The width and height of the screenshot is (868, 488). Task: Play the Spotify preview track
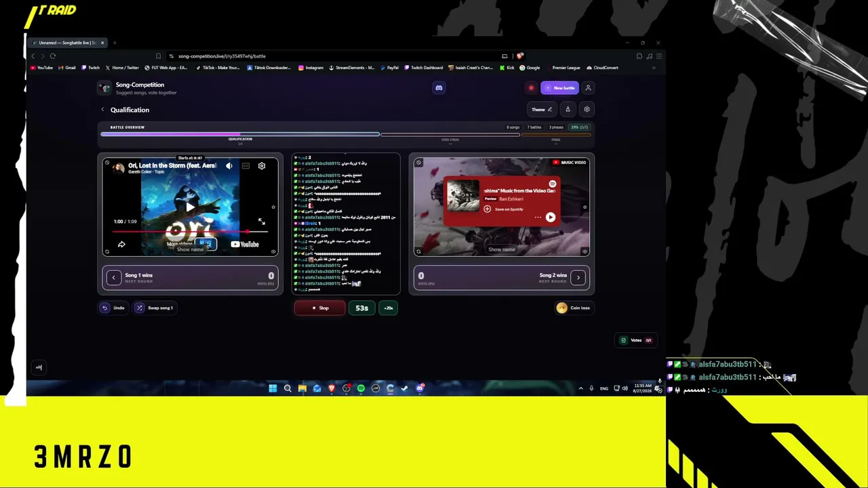click(550, 218)
